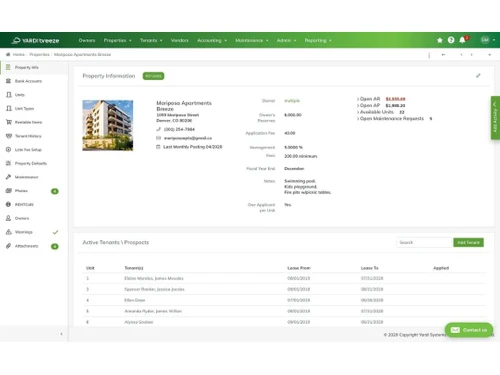
Task: Open the help question mark icon
Action: (x=451, y=40)
